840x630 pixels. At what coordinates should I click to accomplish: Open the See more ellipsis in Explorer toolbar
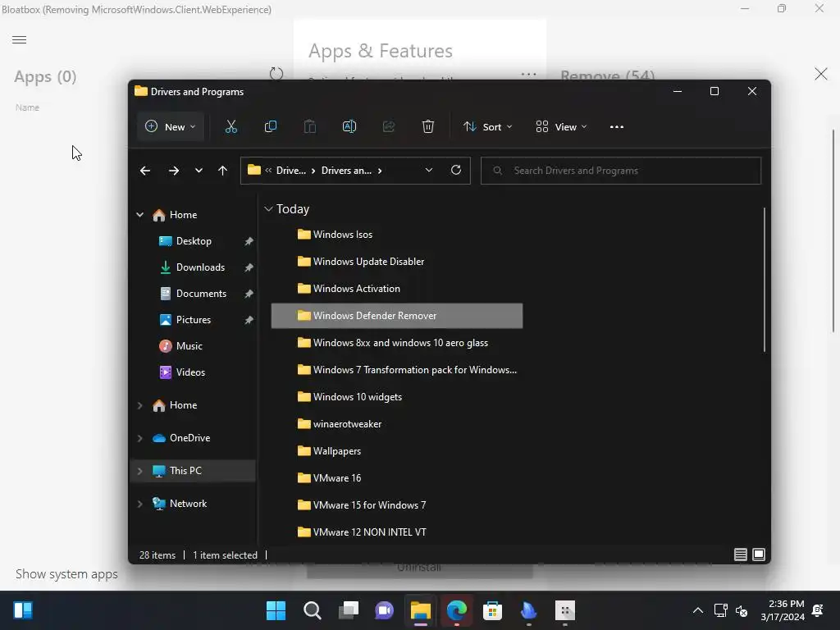(617, 127)
